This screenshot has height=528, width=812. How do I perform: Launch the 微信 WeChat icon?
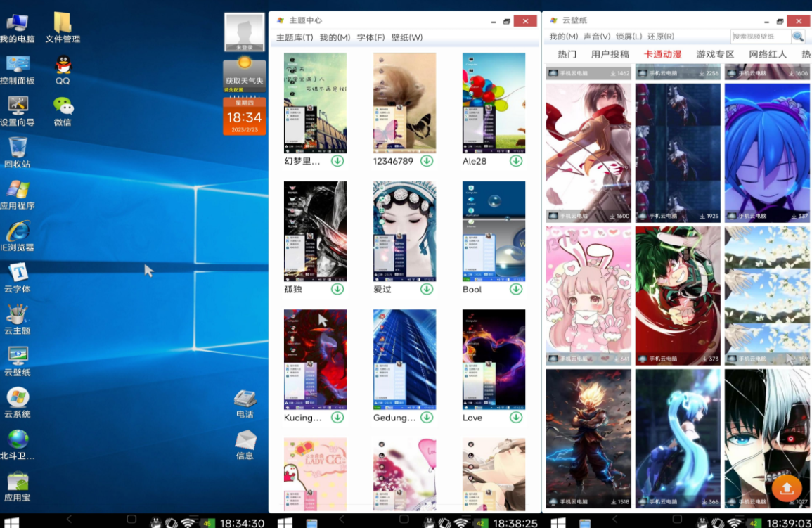(63, 111)
